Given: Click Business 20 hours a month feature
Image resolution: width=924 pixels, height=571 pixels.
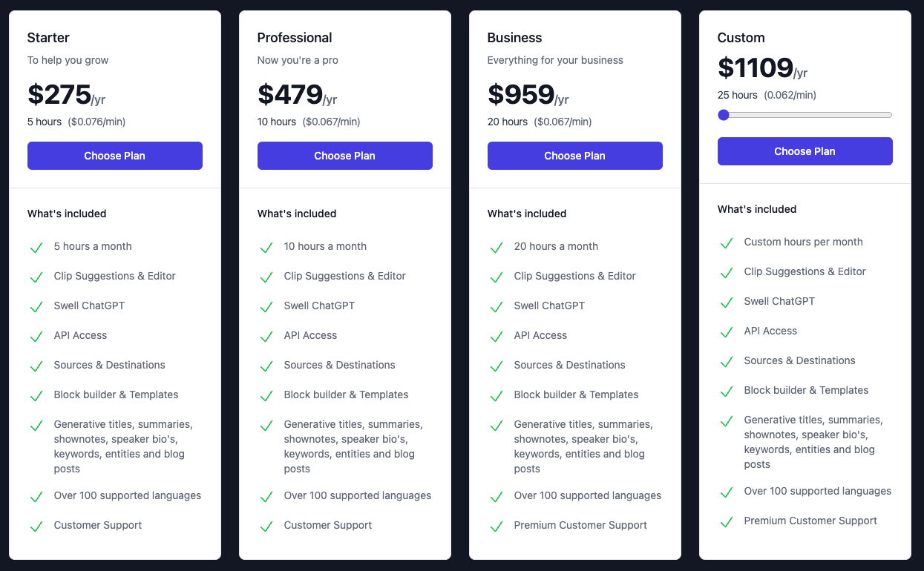Looking at the screenshot, I should tap(556, 246).
